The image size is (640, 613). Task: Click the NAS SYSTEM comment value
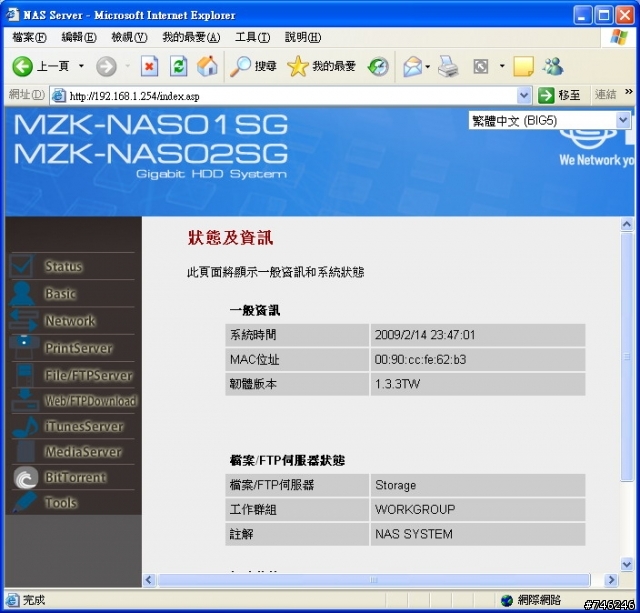pos(414,534)
